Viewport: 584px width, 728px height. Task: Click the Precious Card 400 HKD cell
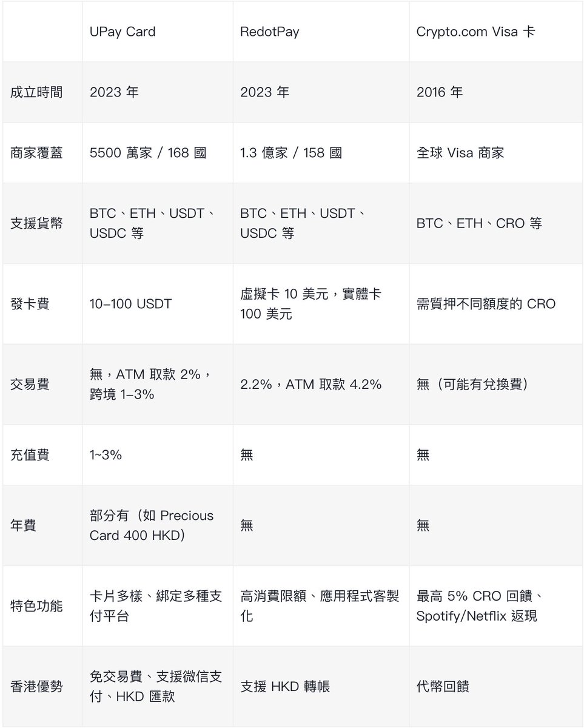[152, 525]
